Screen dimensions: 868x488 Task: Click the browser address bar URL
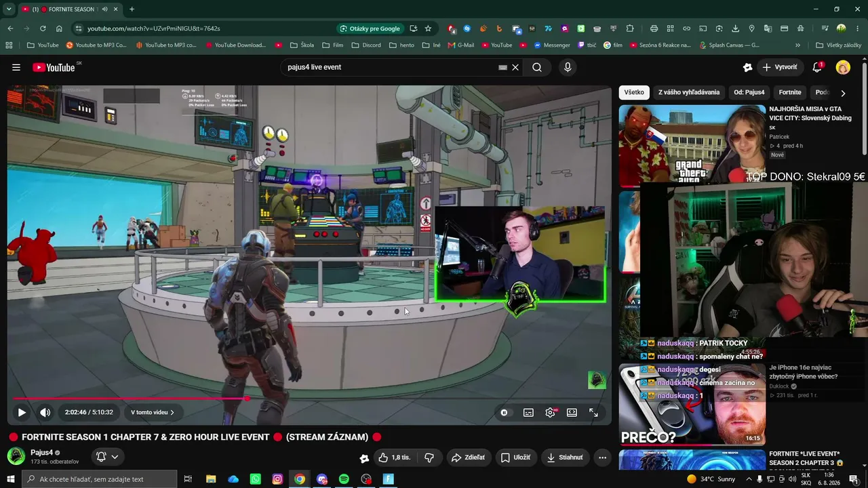(x=154, y=28)
